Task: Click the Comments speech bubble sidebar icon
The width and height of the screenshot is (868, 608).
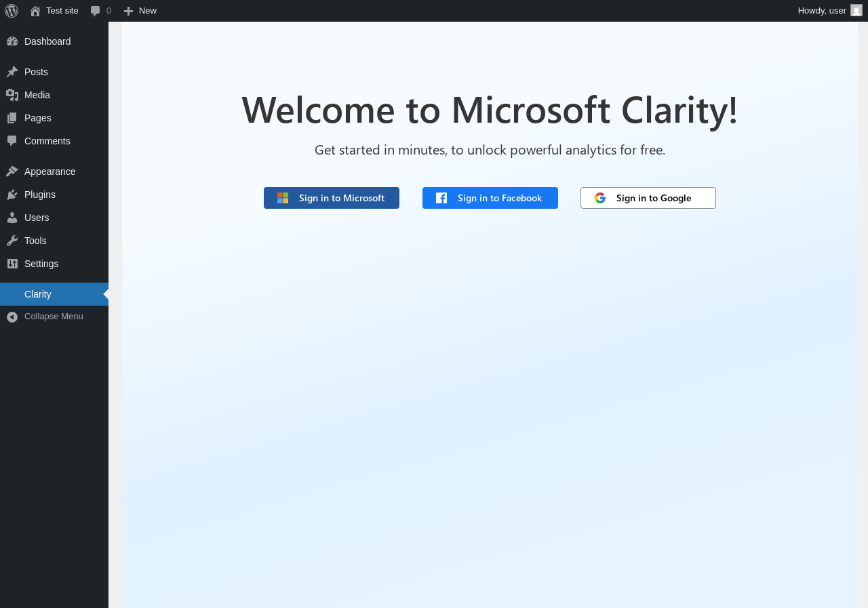Action: (x=12, y=141)
